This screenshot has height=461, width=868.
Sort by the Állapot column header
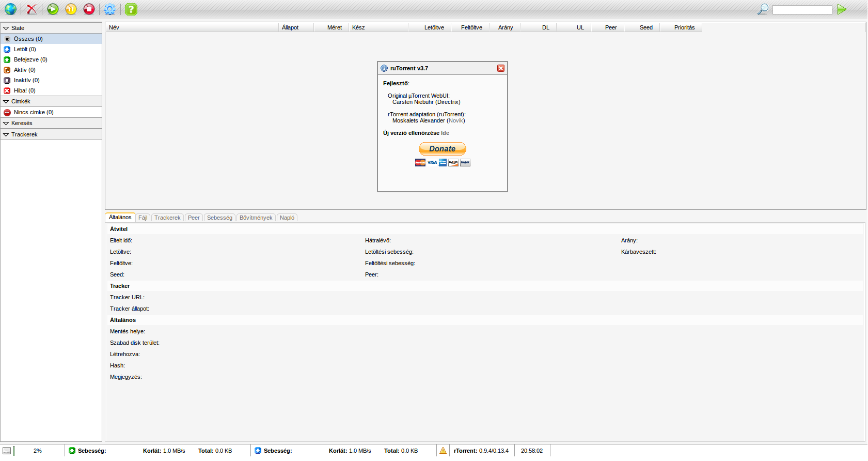(x=296, y=27)
